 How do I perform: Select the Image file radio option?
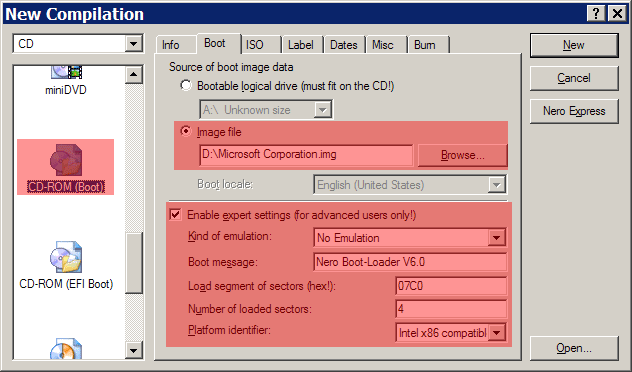(x=186, y=131)
